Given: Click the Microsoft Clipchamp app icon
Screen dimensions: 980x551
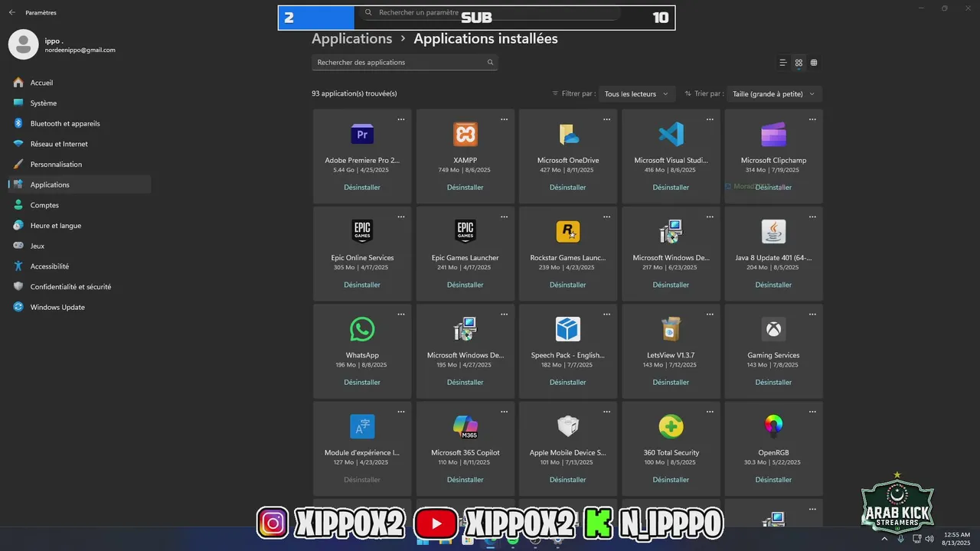Looking at the screenshot, I should pos(773,134).
